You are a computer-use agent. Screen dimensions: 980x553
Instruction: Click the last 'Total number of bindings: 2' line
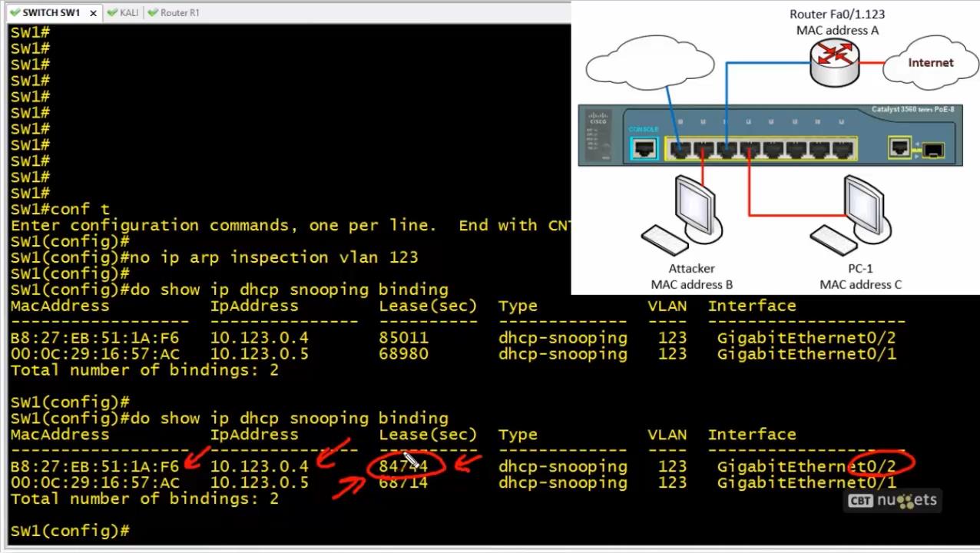click(x=144, y=499)
